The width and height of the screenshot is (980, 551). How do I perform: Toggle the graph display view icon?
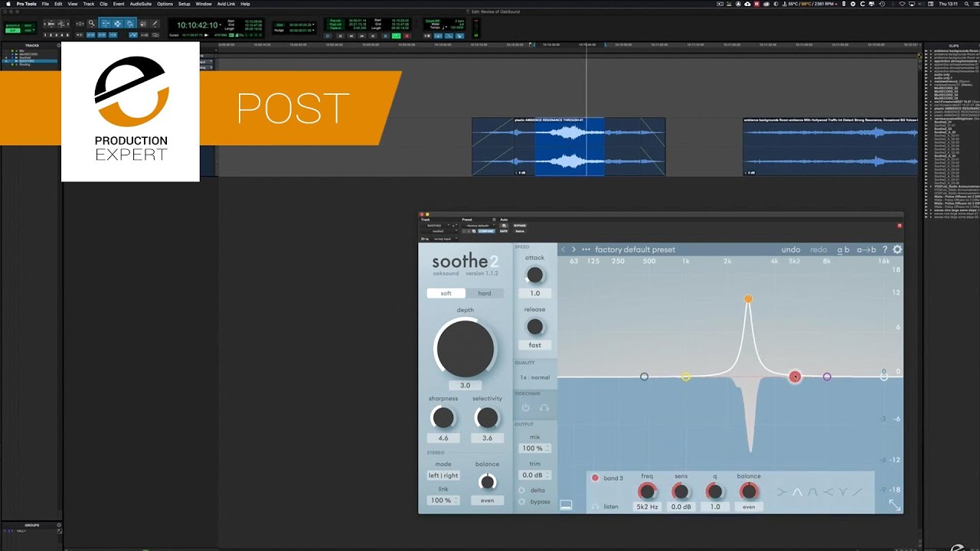[566, 504]
